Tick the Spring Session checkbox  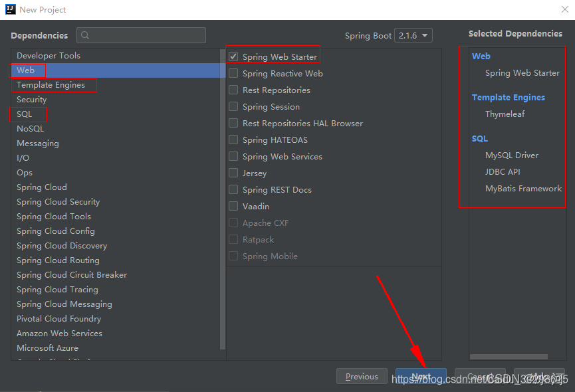click(233, 106)
